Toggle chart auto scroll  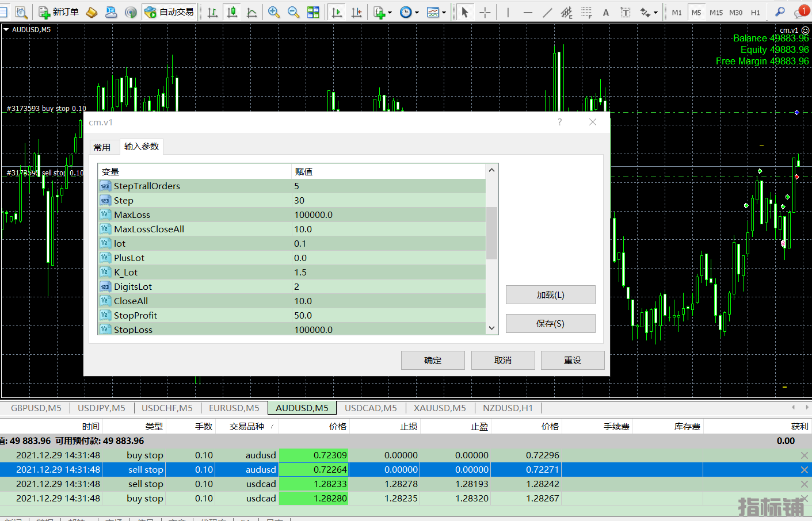(x=337, y=12)
